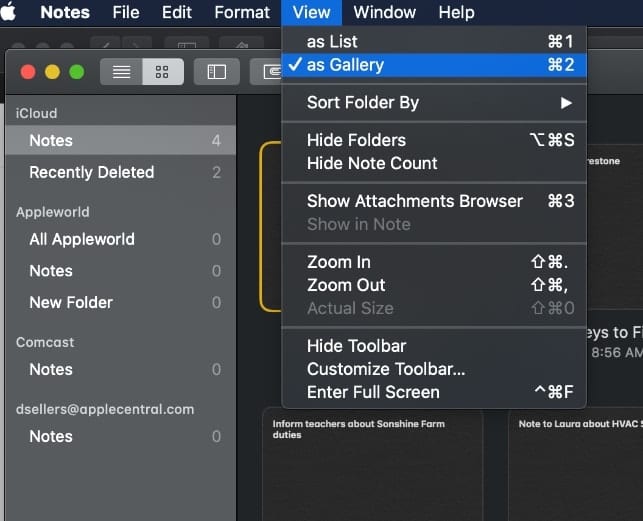Screen dimensions: 643x521
Task: Open Recently Deleted folder in sidebar
Action: pyautogui.click(x=91, y=172)
